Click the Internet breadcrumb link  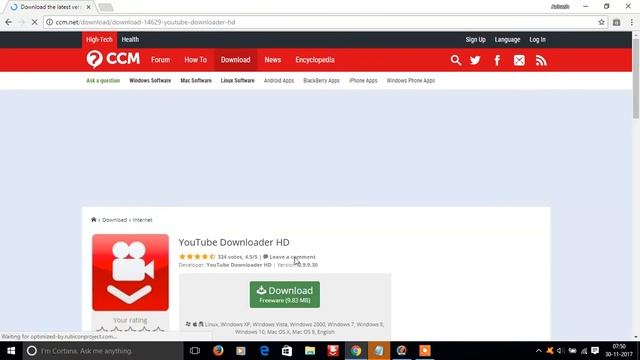tap(142, 220)
